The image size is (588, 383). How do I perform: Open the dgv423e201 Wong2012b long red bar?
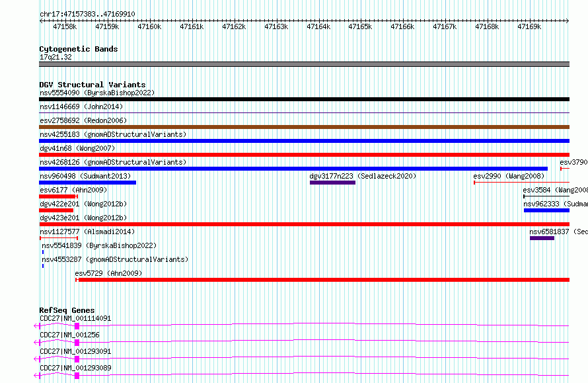pos(304,224)
